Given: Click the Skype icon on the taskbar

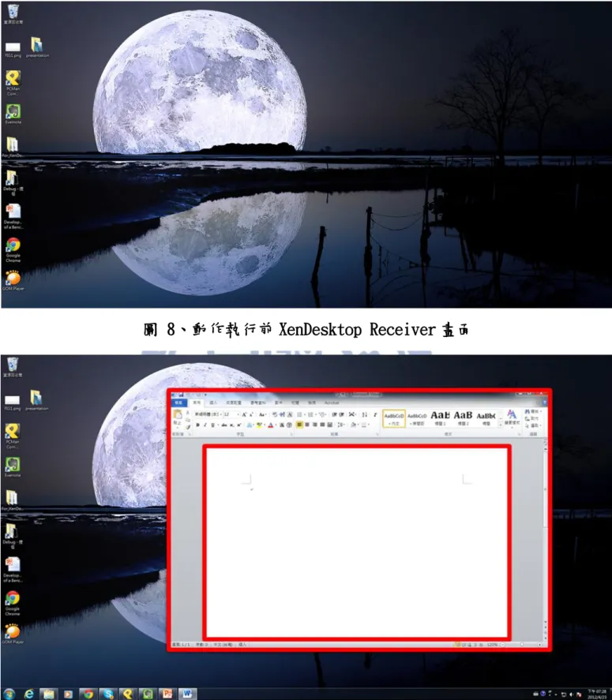Looking at the screenshot, I should click(107, 694).
